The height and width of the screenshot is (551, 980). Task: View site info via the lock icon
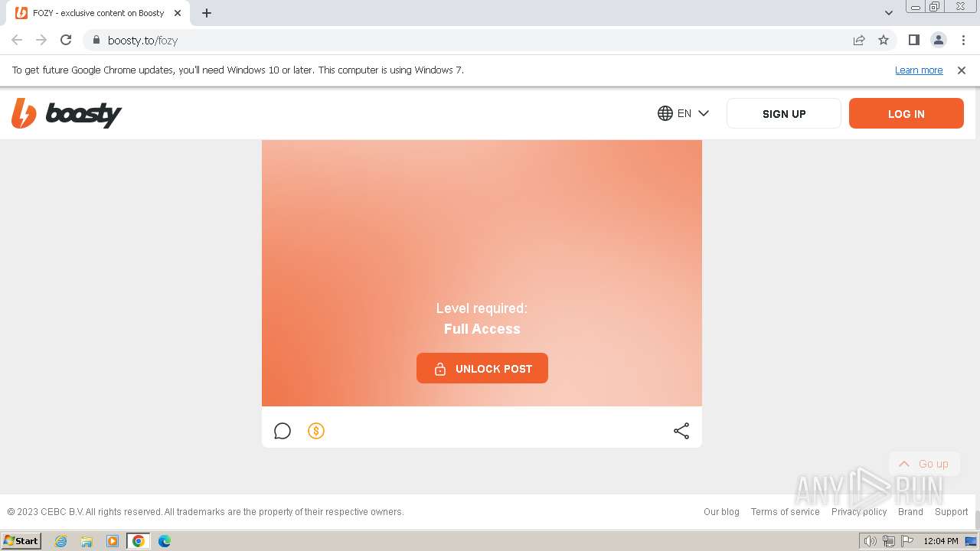pyautogui.click(x=96, y=40)
